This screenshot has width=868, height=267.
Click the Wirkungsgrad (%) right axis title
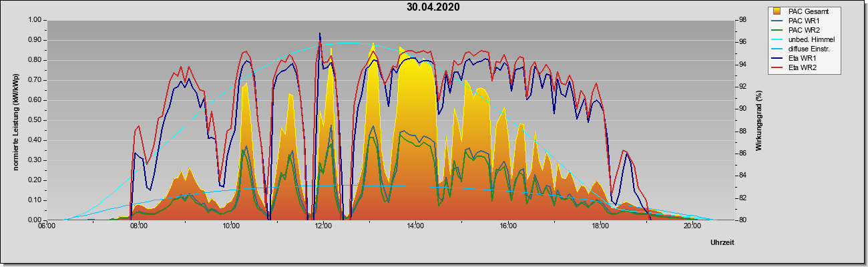coord(759,119)
